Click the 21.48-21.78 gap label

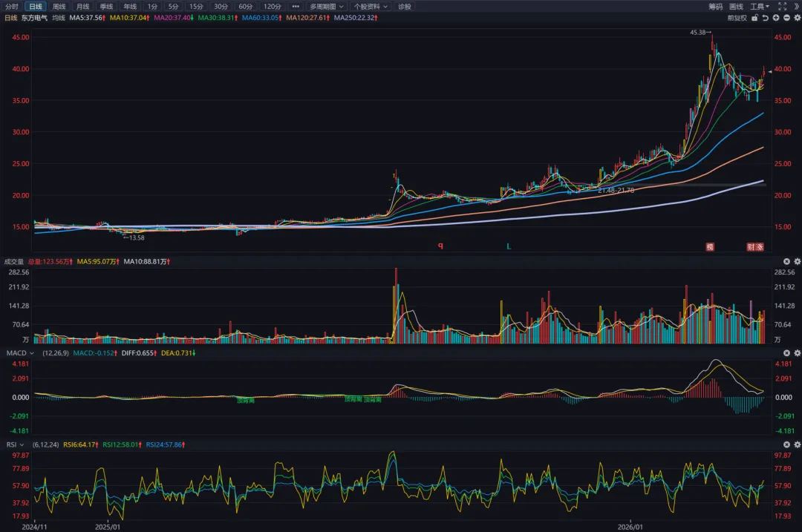tap(616, 190)
